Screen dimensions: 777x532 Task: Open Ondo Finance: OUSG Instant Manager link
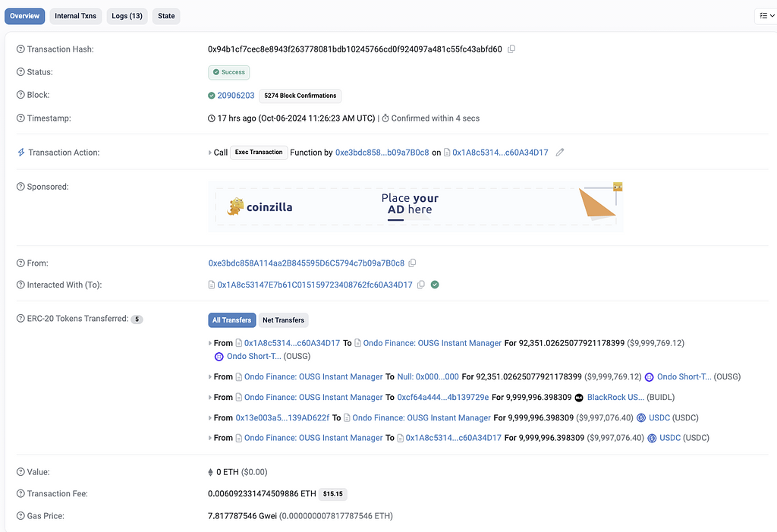432,343
